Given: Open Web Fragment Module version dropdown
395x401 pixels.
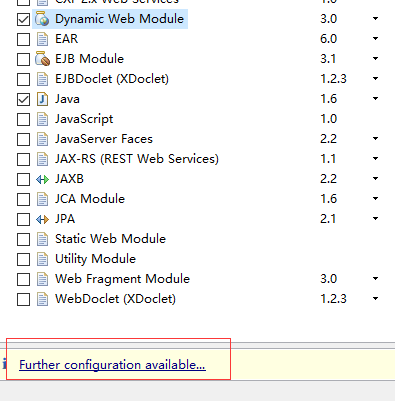Looking at the screenshot, I should click(x=375, y=279).
